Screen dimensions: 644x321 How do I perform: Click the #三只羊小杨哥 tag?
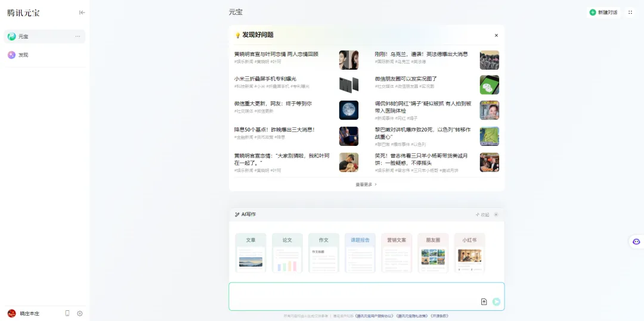[423, 170]
